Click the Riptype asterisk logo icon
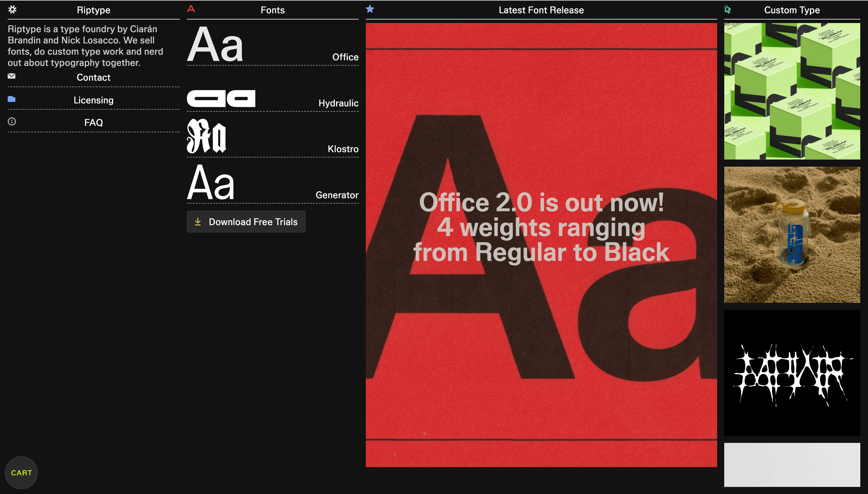The width and height of the screenshot is (868, 494). pos(12,9)
